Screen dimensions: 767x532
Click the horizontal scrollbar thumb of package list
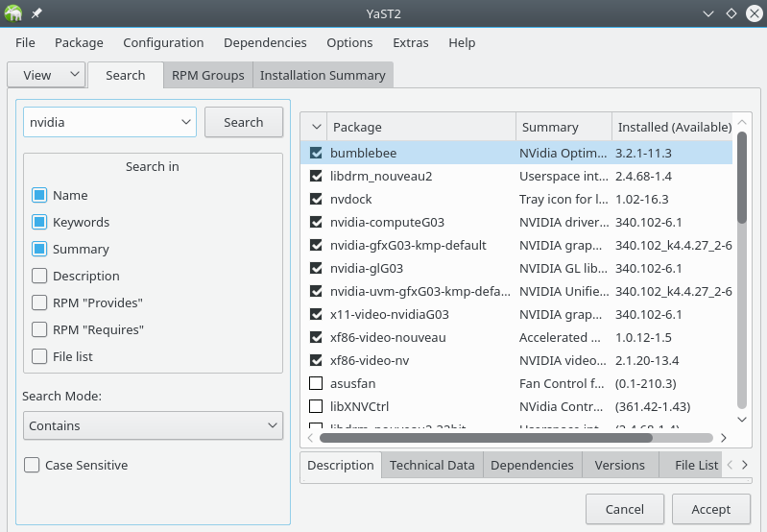487,438
